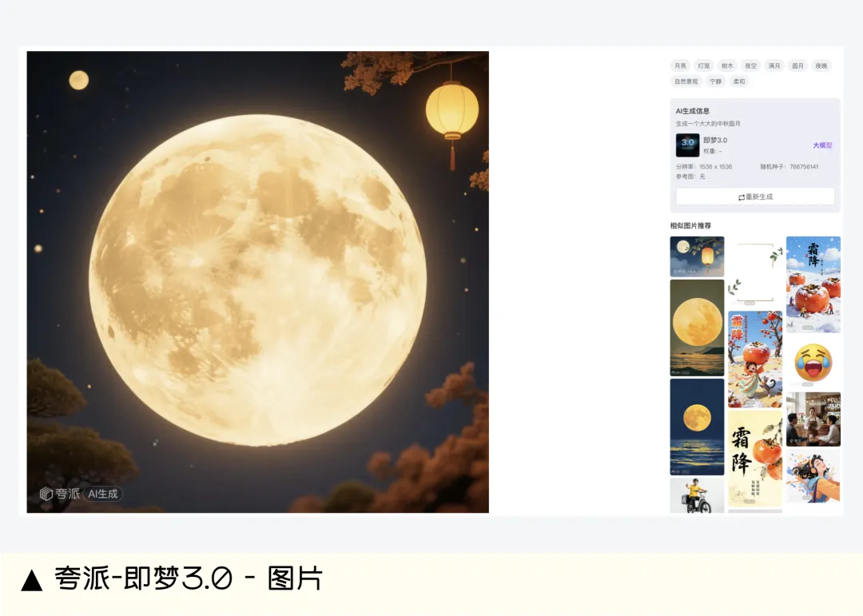863x616 pixels.
Task: Open the crying laughing emoji thumbnail
Action: pyautogui.click(x=813, y=363)
